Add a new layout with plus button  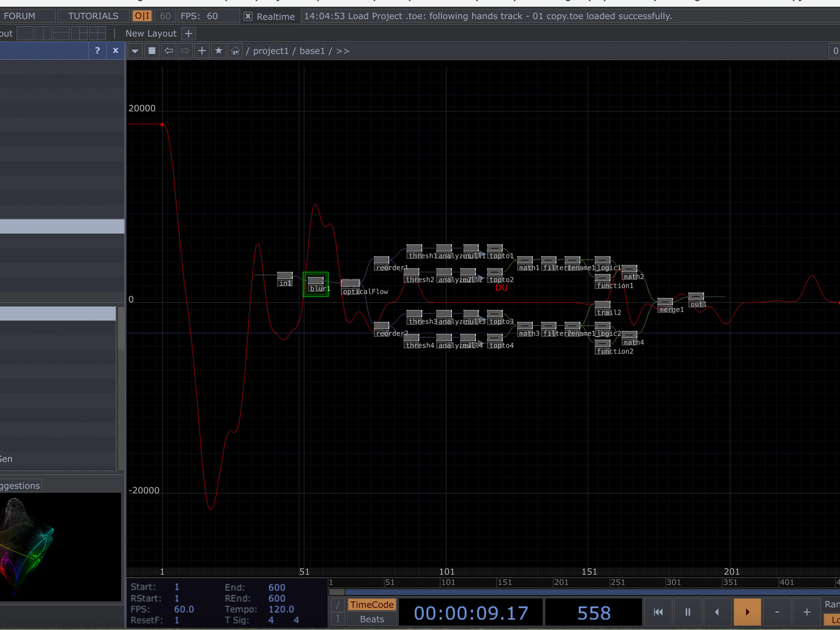pyautogui.click(x=188, y=33)
